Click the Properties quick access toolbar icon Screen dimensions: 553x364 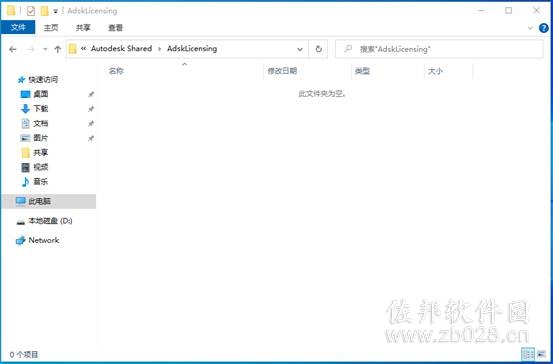click(31, 11)
